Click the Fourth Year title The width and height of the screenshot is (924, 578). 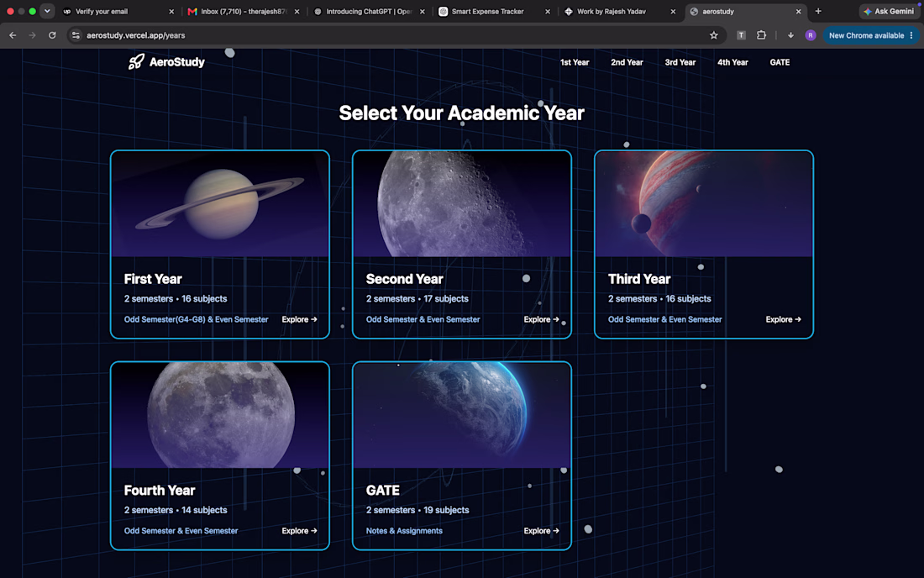pos(159,491)
